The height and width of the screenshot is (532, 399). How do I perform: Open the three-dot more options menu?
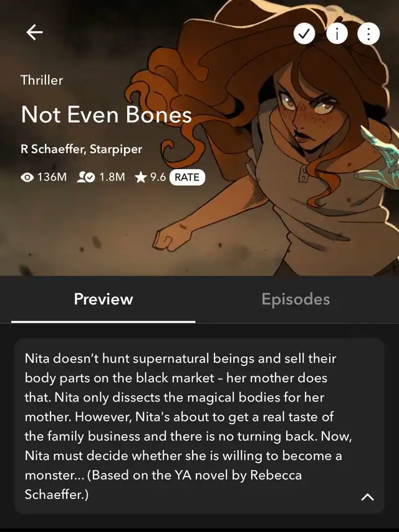(x=368, y=34)
